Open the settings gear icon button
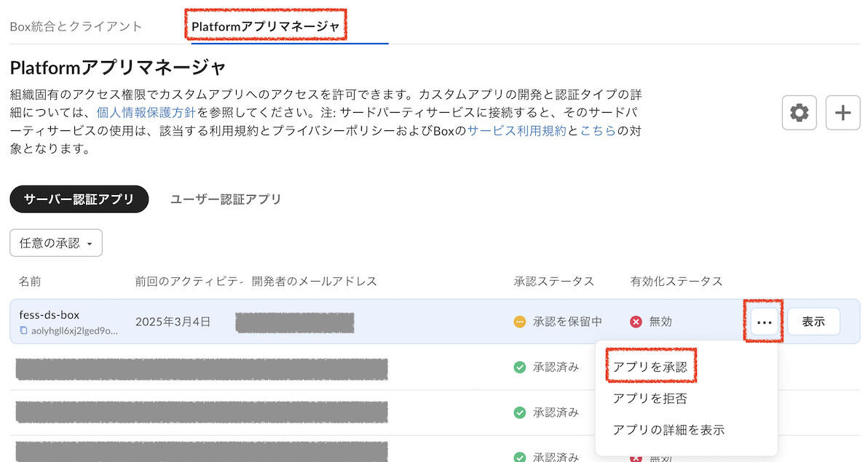This screenshot has width=868, height=462. pos(799,113)
